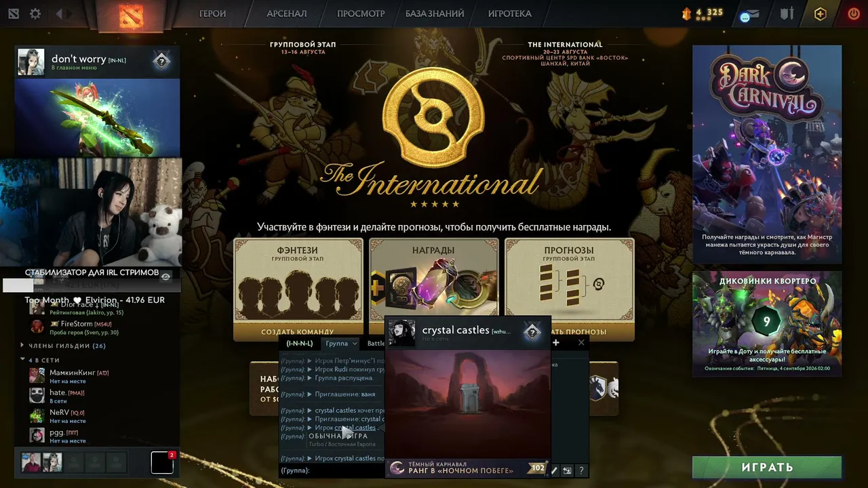Open chat help question mark icon
868x488 pixels.
(581, 470)
